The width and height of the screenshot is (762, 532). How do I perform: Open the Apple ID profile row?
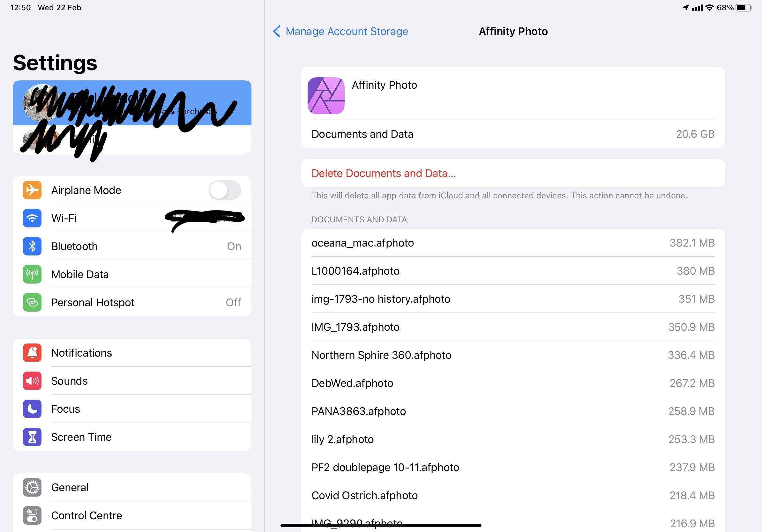(132, 103)
